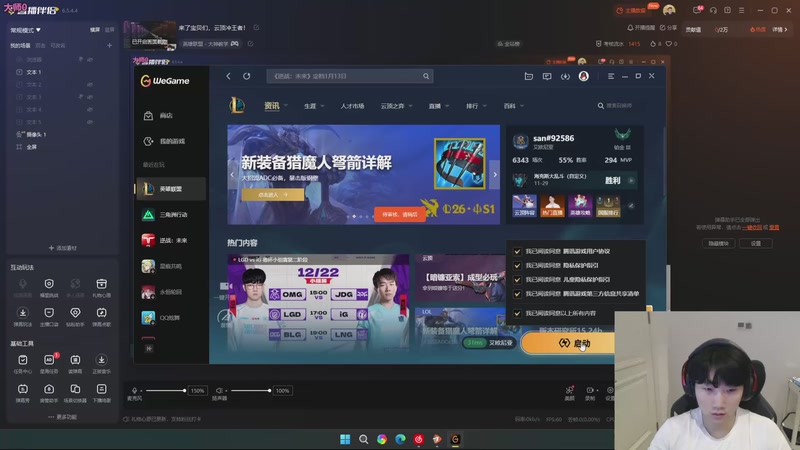Uncheck Tencent game user agreement checkbox
The width and height of the screenshot is (800, 450).
517,252
